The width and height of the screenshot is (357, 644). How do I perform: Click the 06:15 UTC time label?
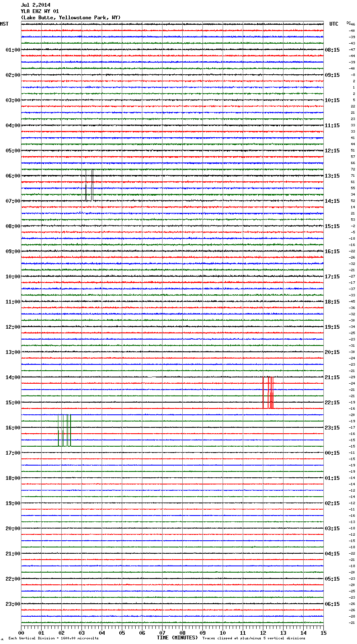(x=332, y=604)
